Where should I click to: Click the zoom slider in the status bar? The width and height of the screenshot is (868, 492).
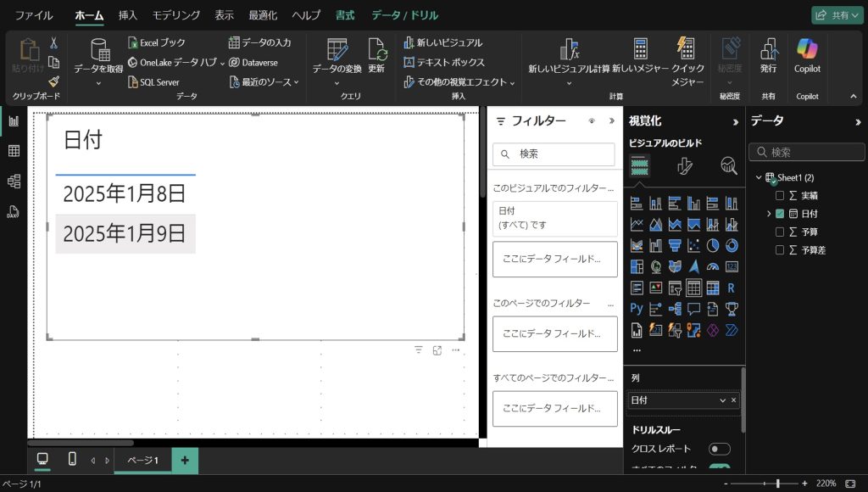coord(777,484)
